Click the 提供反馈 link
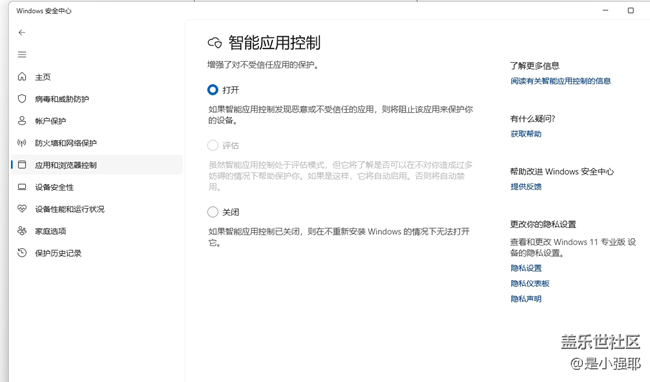This screenshot has width=650, height=382. (x=526, y=186)
